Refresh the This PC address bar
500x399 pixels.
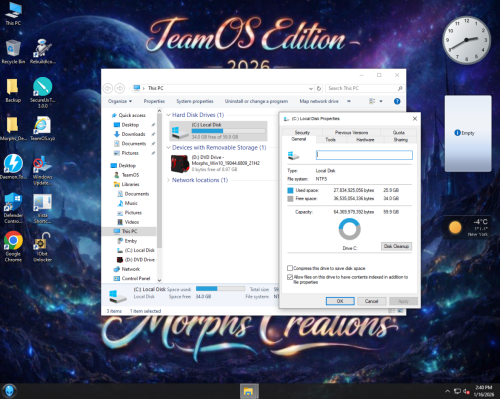(x=319, y=88)
